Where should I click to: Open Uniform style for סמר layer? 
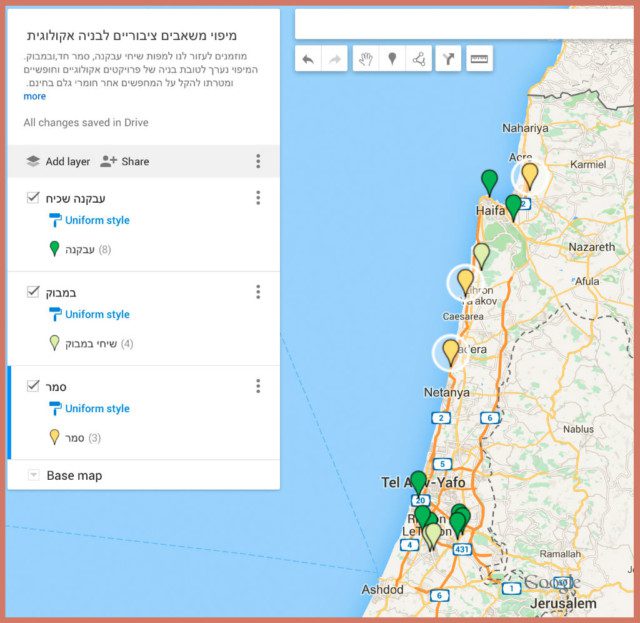97,408
